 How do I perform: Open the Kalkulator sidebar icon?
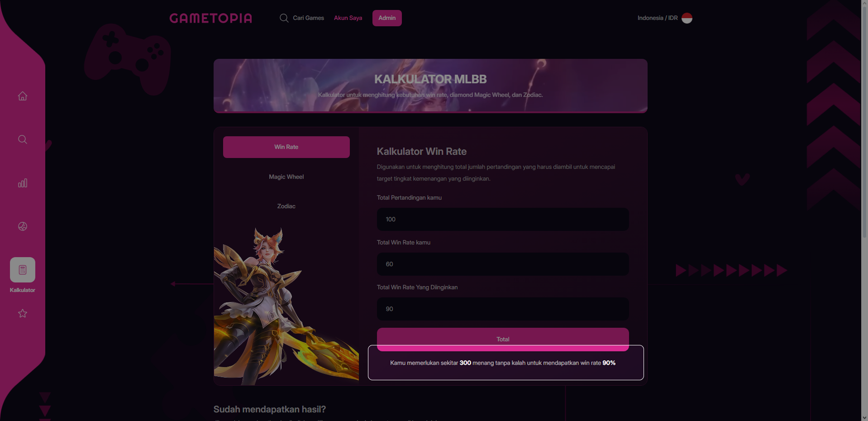pyautogui.click(x=23, y=270)
